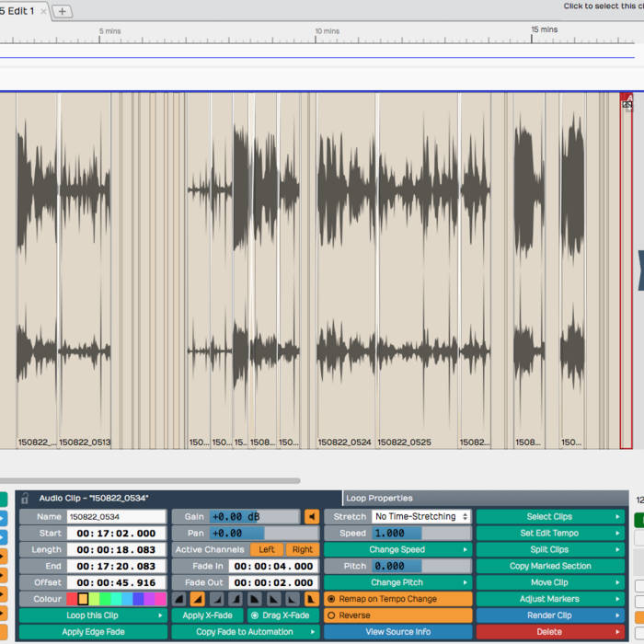This screenshot has height=644, width=644.
Task: Click the View Source Info button
Action: pos(397,632)
